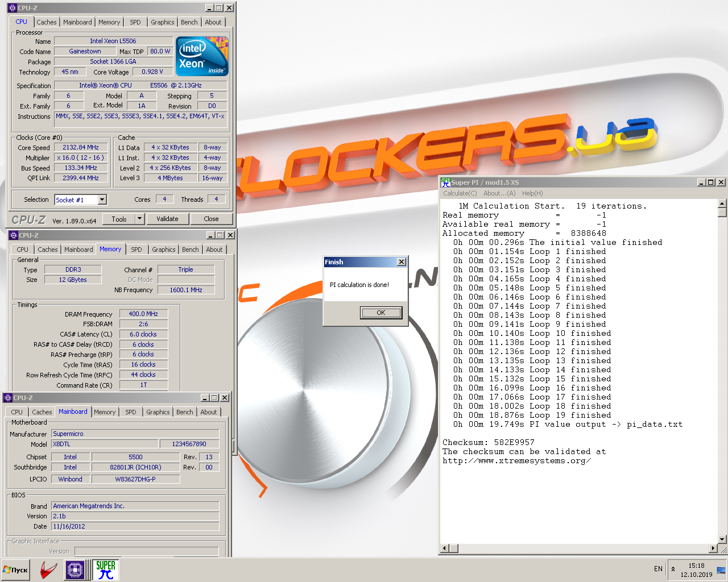
Task: Click Super PI vertical scrollbar up arrow
Action: coord(722,203)
